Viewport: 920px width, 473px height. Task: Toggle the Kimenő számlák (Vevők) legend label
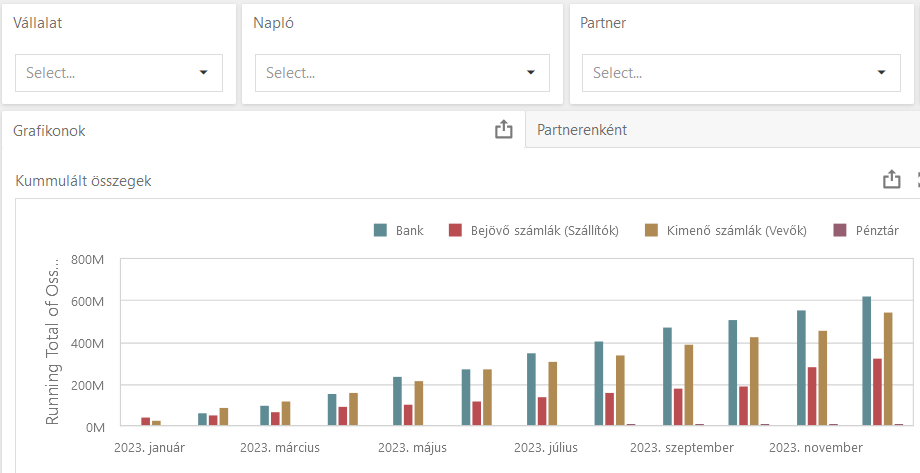736,231
